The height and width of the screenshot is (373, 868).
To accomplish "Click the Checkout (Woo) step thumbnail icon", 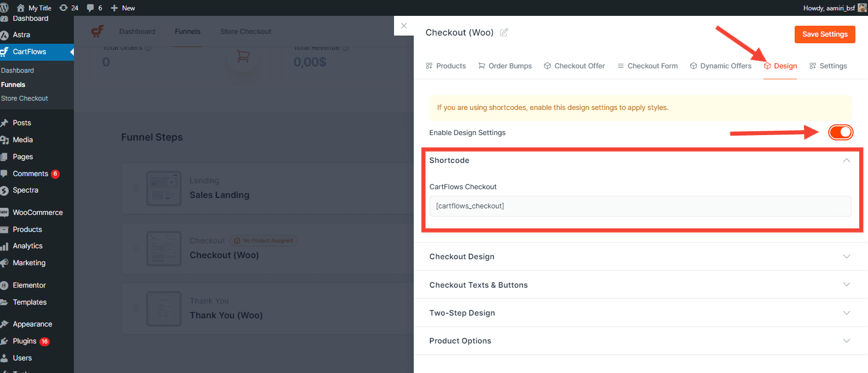I will [x=164, y=248].
